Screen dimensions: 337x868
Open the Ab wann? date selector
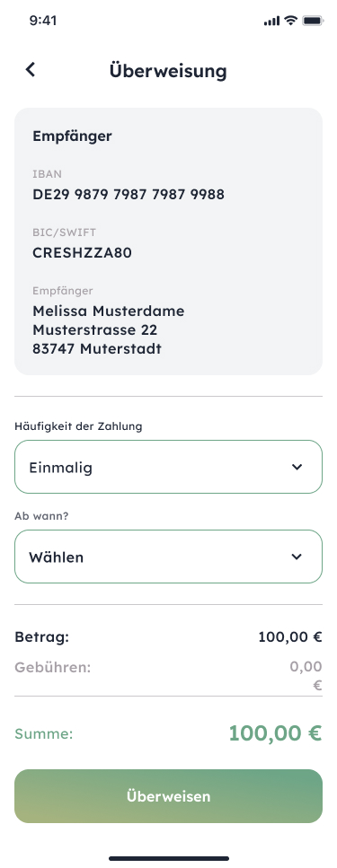(169, 557)
